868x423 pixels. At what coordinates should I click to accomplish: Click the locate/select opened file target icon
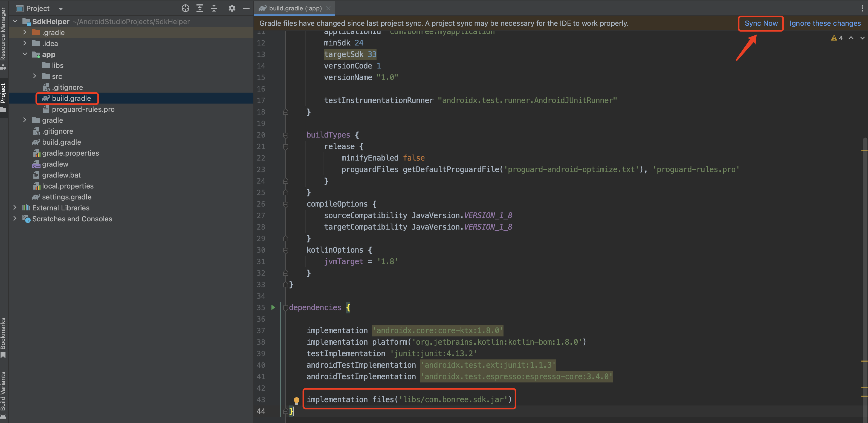tap(185, 8)
